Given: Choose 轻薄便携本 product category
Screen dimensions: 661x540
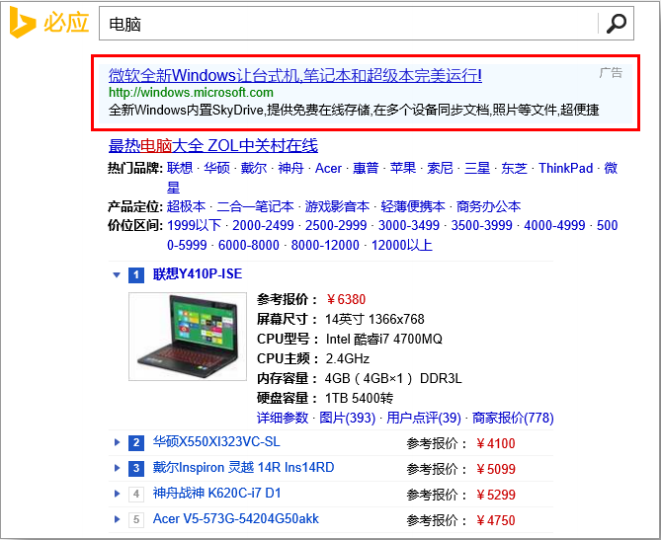Looking at the screenshot, I should click(x=413, y=207).
